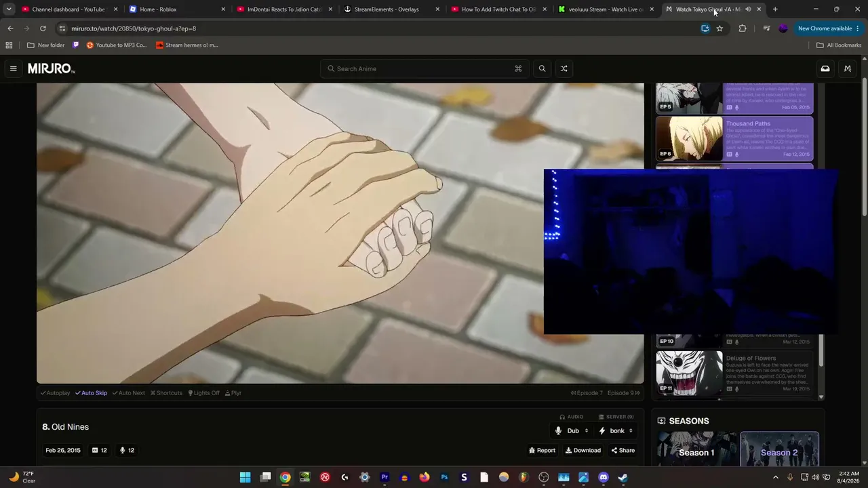This screenshot has height=488, width=868.
Task: Mute the Tokyo Ghoul tab audio icon
Action: (x=748, y=9)
